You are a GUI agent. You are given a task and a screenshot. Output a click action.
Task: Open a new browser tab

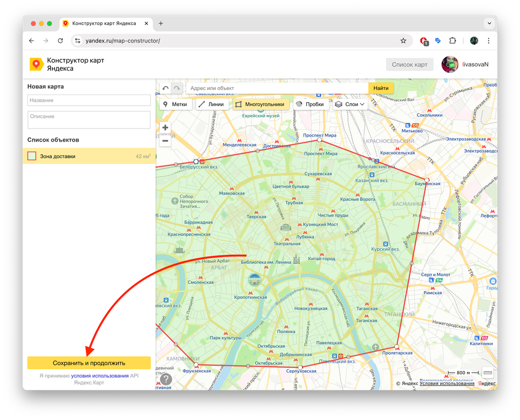[x=161, y=23]
